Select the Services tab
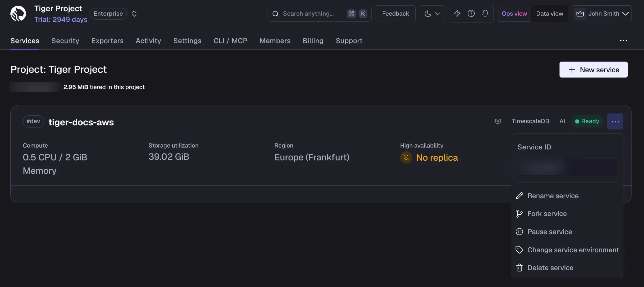Screen dimensions: 644x287 coord(25,41)
